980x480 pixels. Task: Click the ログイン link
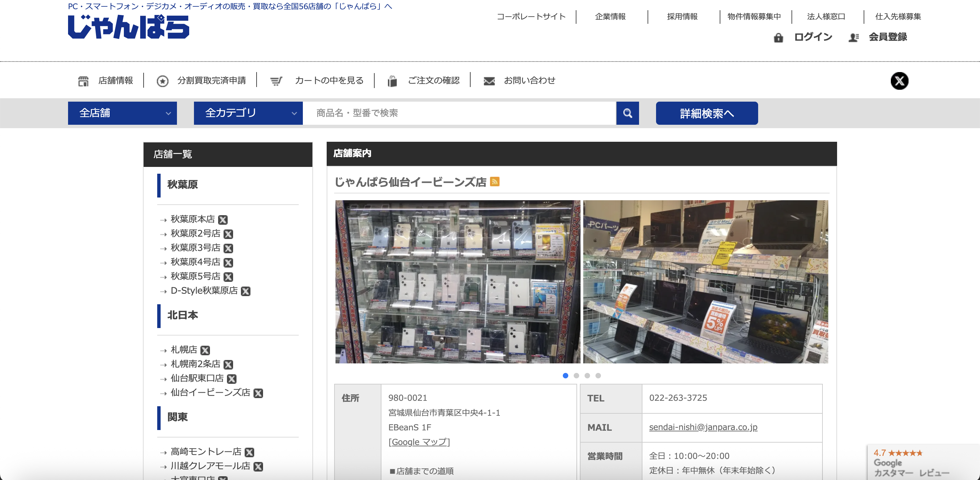[x=813, y=37]
